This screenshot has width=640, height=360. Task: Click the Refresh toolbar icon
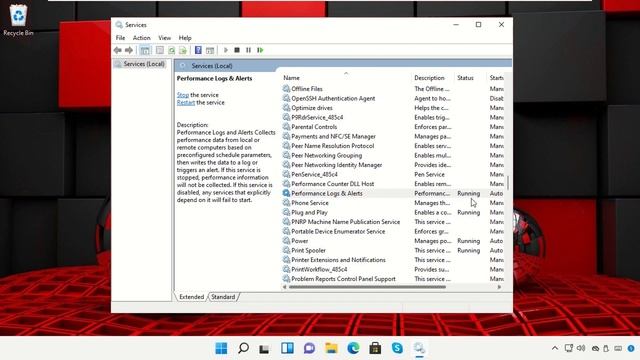(172, 50)
